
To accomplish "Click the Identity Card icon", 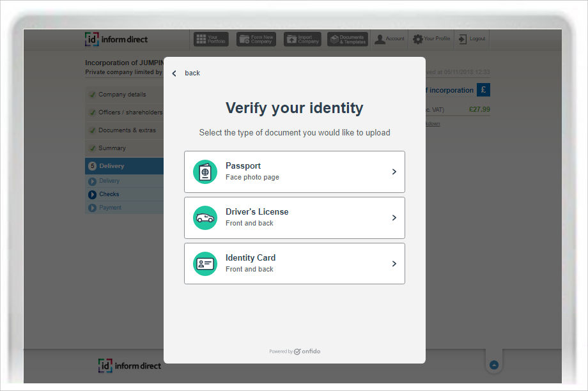I will coord(205,264).
